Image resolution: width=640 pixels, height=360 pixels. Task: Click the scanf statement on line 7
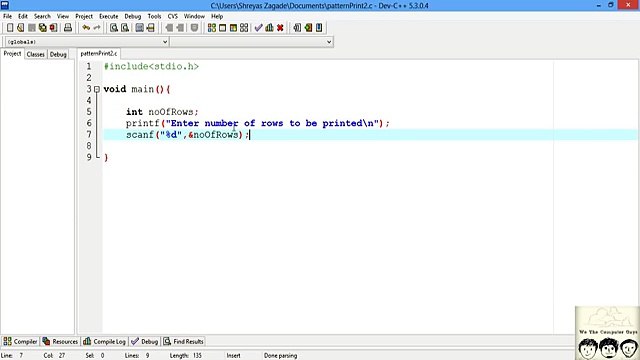[187, 135]
